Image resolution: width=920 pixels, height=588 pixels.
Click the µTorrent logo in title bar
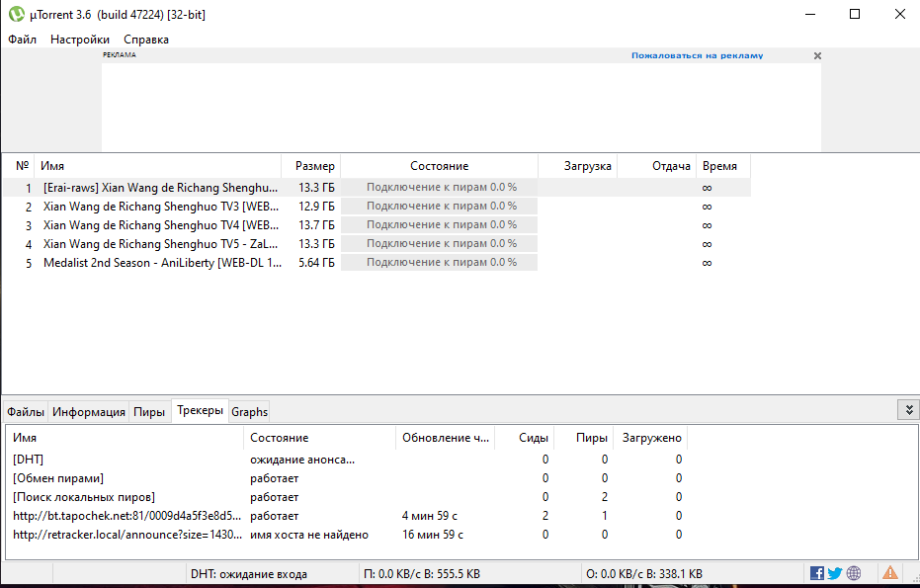(17, 14)
